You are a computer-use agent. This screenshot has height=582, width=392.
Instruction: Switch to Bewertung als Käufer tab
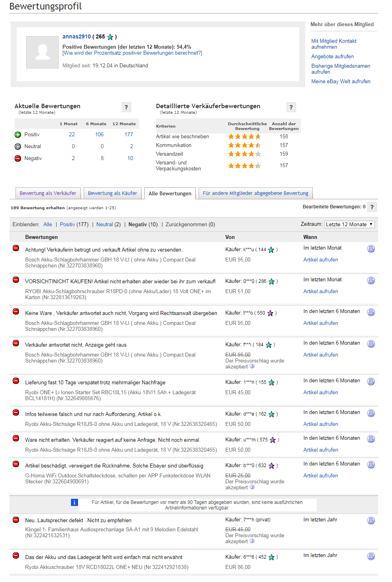112,193
